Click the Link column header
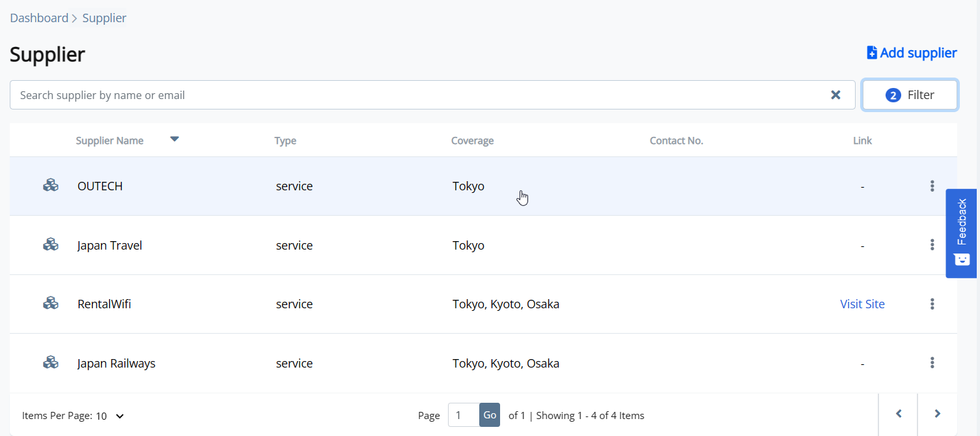The image size is (980, 436). (x=862, y=141)
